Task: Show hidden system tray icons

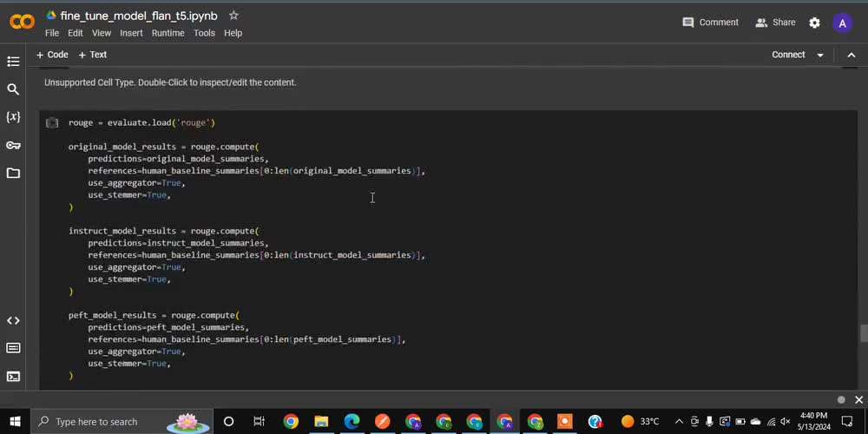Action: [679, 422]
